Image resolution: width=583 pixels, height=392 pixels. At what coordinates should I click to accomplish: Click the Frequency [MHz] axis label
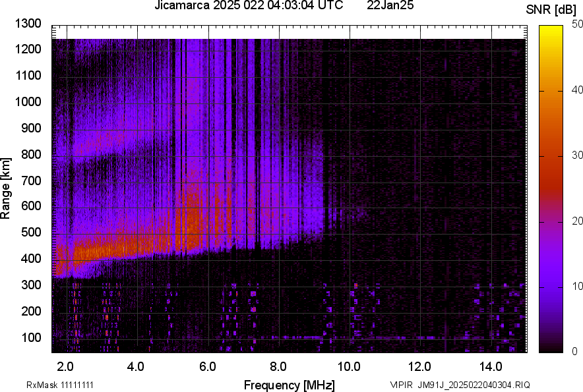click(291, 382)
